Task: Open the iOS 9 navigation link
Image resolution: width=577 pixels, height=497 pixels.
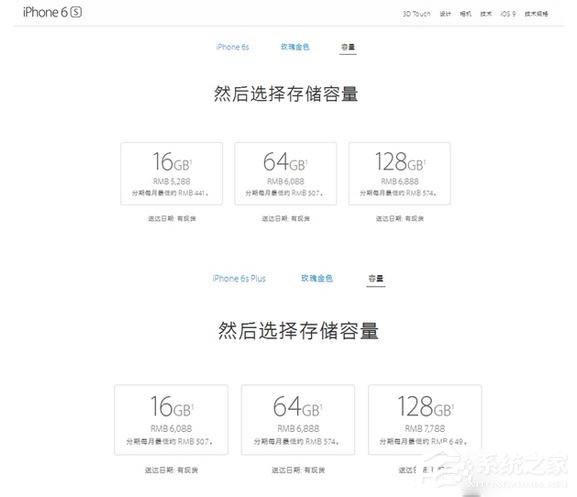Action: tap(508, 14)
